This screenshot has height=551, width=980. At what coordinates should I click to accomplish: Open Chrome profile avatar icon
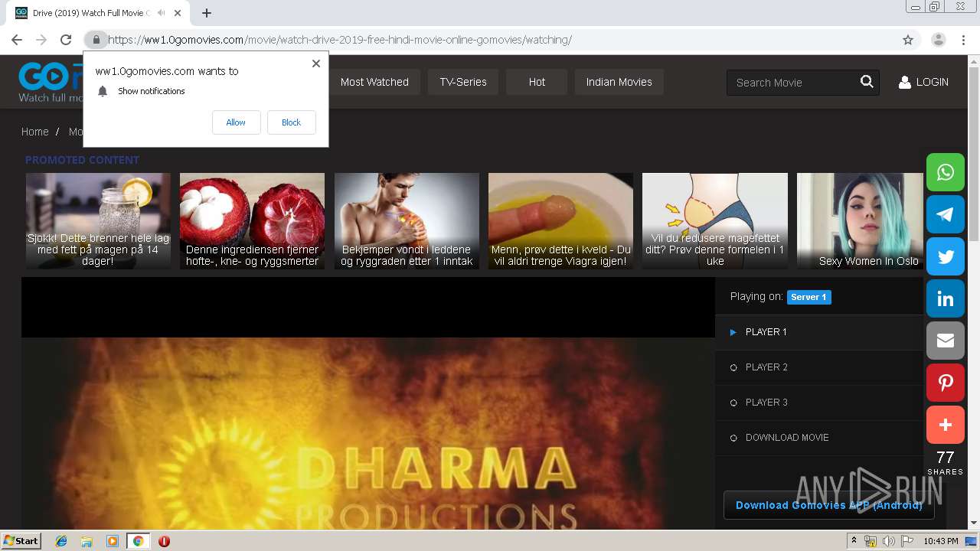pos(939,40)
